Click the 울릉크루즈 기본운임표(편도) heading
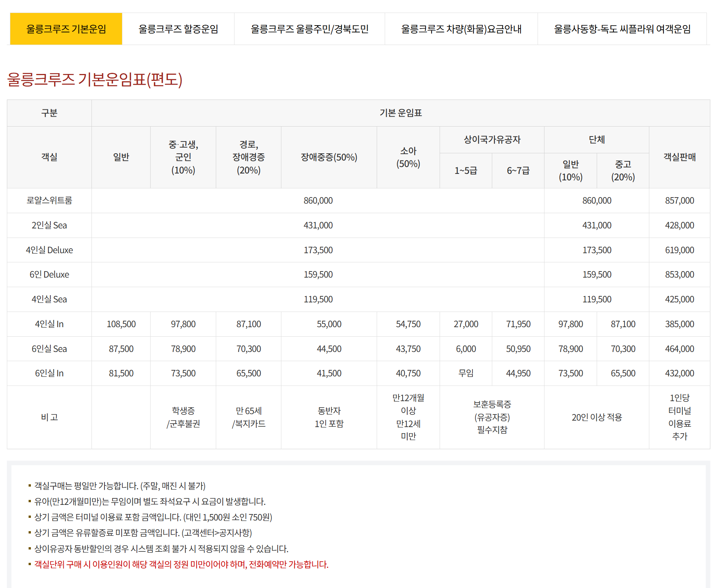The image size is (713, 588). [x=95, y=79]
